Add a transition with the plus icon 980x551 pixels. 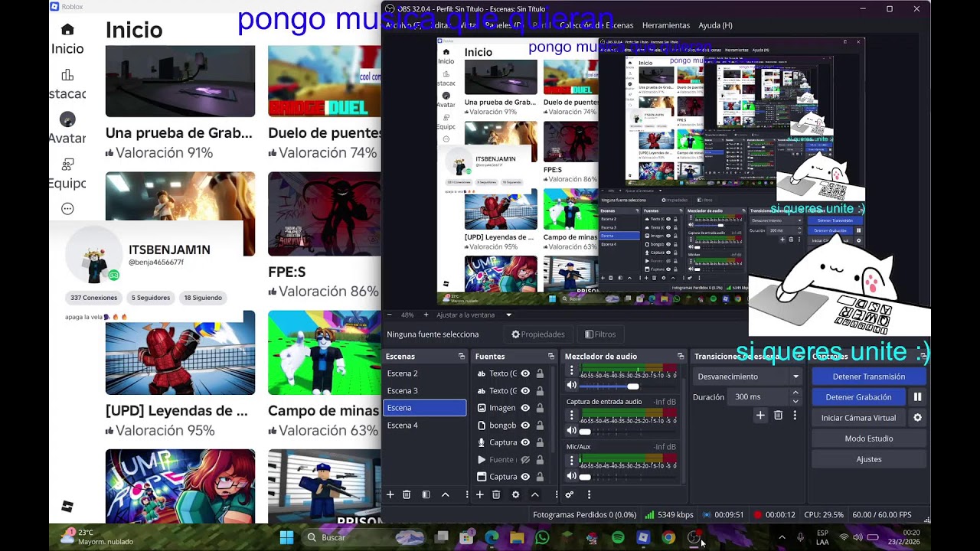(760, 416)
